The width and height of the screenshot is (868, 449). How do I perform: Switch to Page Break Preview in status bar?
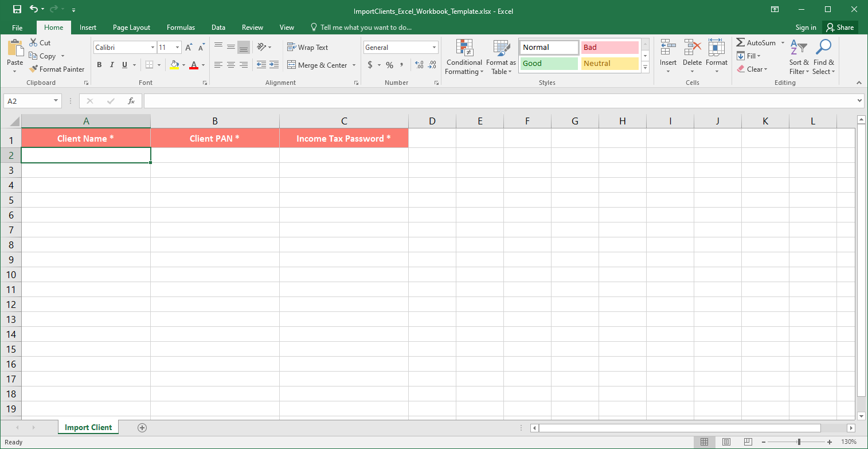748,442
